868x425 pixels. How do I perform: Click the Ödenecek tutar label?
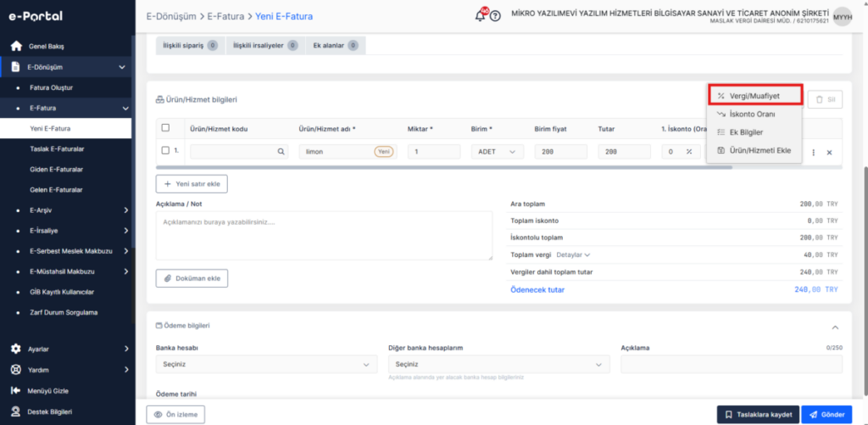[537, 290]
